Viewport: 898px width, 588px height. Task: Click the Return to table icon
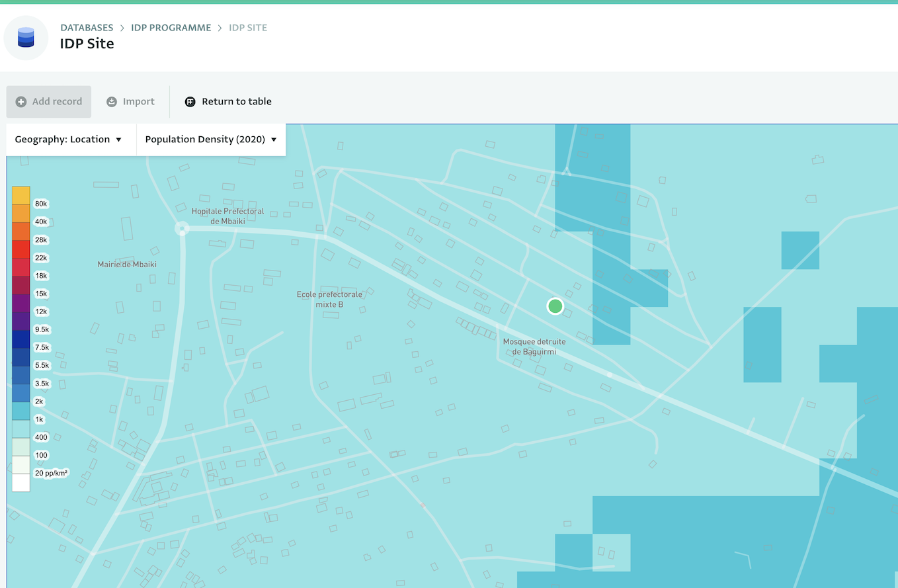pos(190,102)
